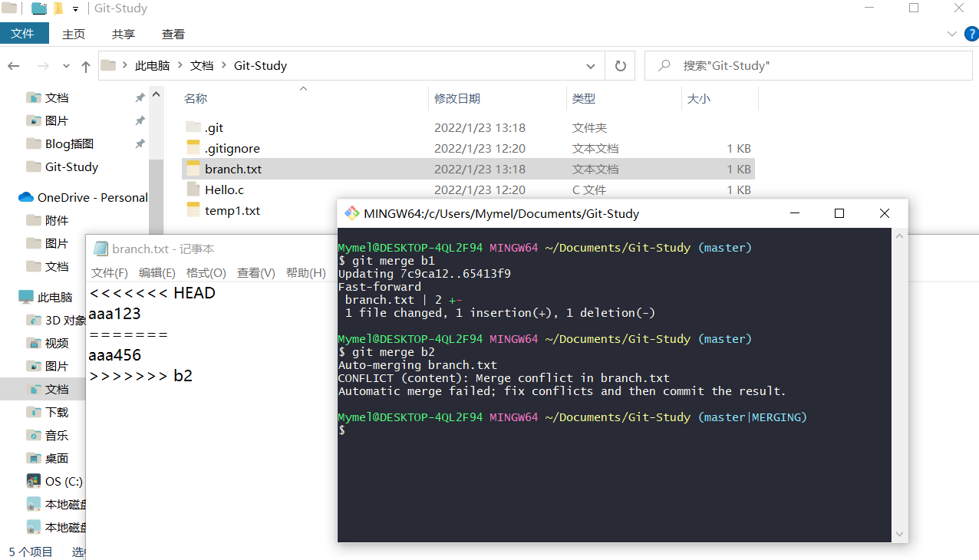Click the Explorer back arrow button
The height and width of the screenshot is (560, 979).
(14, 66)
